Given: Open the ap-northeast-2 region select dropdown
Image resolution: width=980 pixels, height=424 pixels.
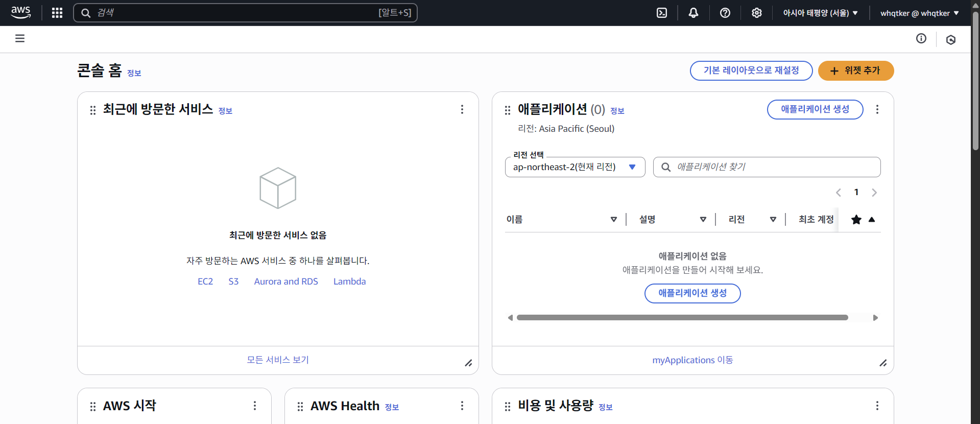Looking at the screenshot, I should click(575, 167).
